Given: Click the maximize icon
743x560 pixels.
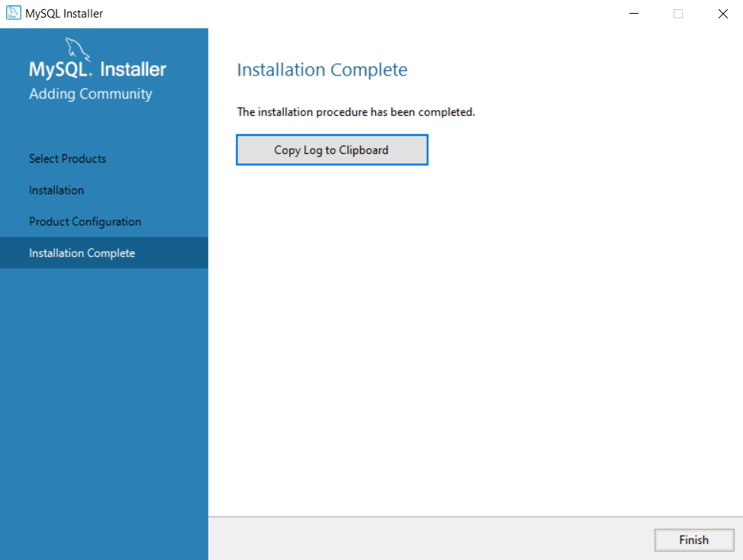Looking at the screenshot, I should pos(678,13).
